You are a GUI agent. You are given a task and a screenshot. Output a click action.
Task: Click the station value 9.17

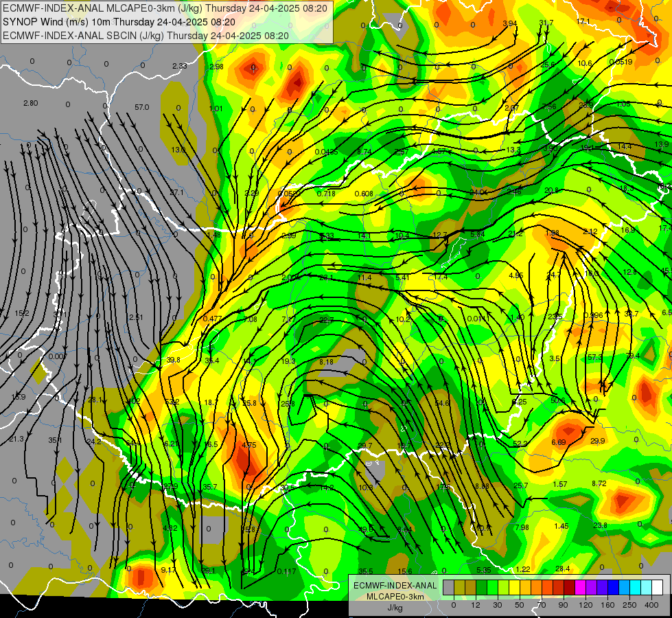pos(168,570)
